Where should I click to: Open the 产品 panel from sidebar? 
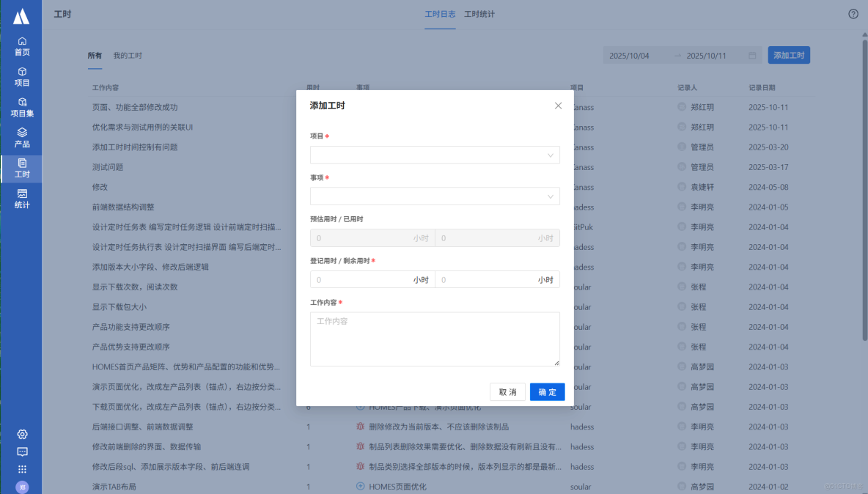[21, 138]
